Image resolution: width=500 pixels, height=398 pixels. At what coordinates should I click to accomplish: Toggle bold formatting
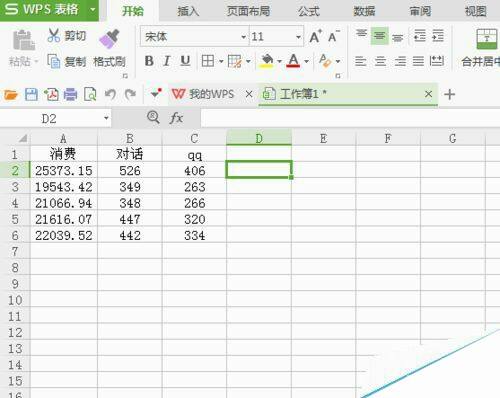tap(149, 61)
